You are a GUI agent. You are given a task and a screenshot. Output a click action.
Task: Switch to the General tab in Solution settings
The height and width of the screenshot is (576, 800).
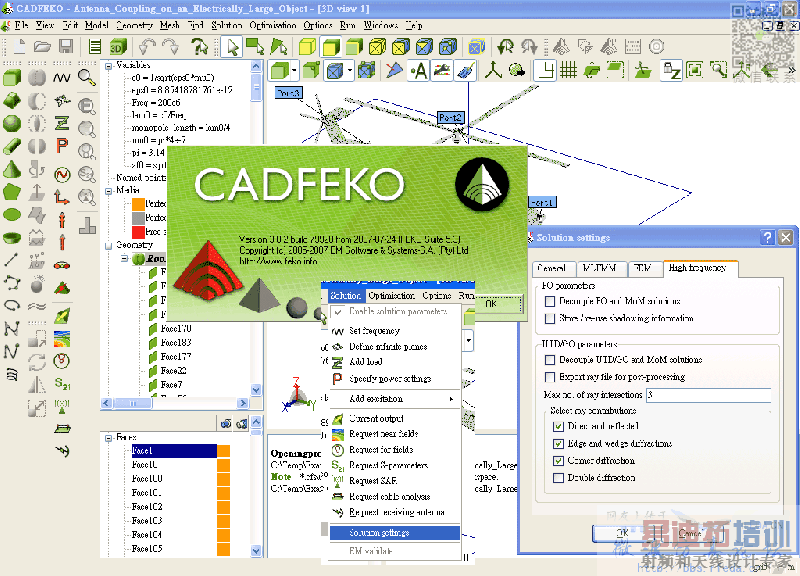553,268
